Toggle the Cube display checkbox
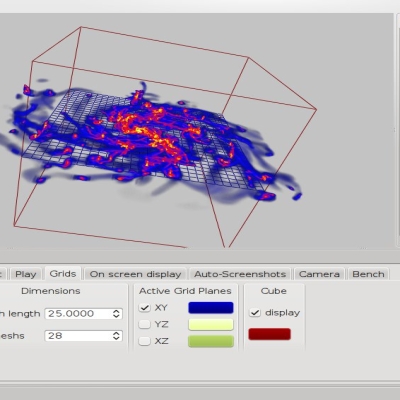Image resolution: width=400 pixels, height=400 pixels. [x=255, y=312]
